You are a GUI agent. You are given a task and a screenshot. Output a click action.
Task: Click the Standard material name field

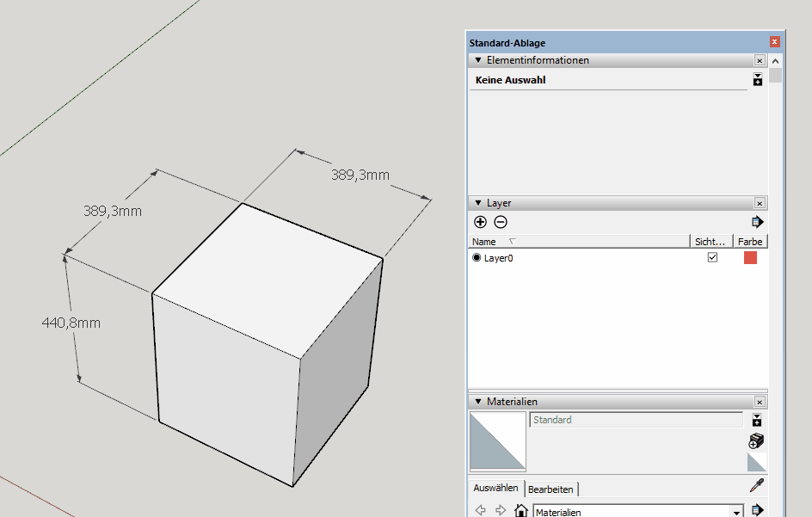pos(636,420)
